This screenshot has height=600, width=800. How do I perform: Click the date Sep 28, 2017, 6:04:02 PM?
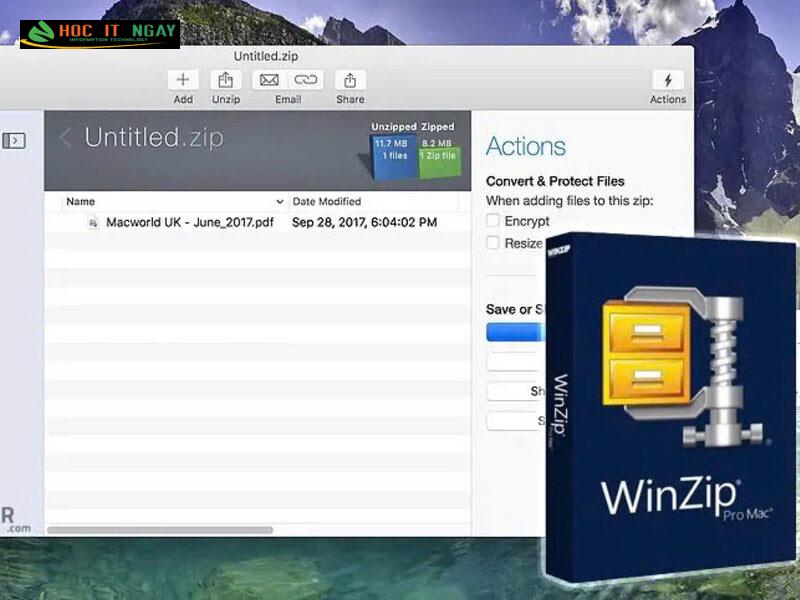pyautogui.click(x=364, y=222)
